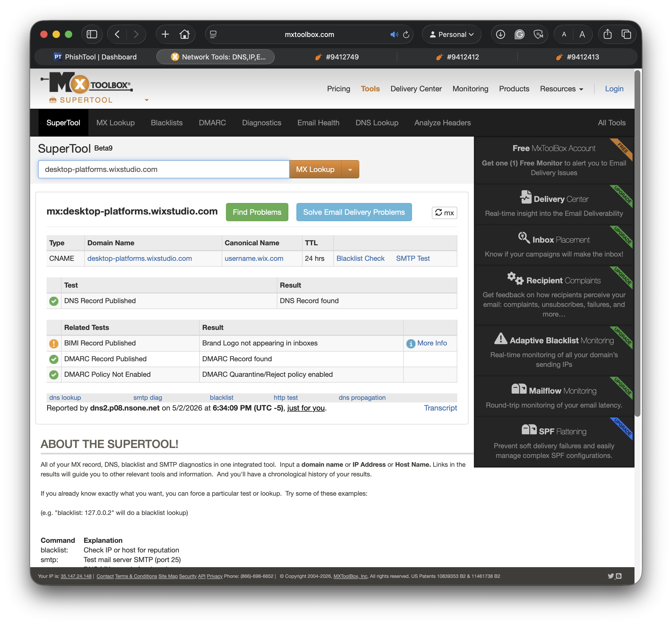672x625 pixels.
Task: Click the Inbox Placement magnifier icon
Action: point(524,238)
